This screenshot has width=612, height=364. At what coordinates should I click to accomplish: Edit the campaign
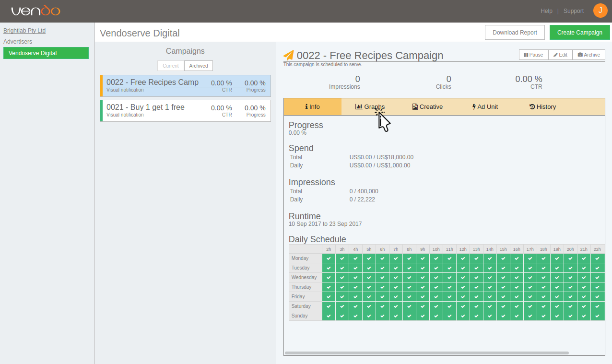coord(560,55)
